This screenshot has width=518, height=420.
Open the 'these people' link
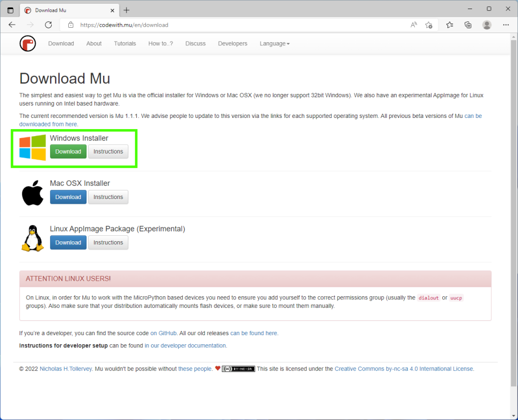(x=194, y=369)
